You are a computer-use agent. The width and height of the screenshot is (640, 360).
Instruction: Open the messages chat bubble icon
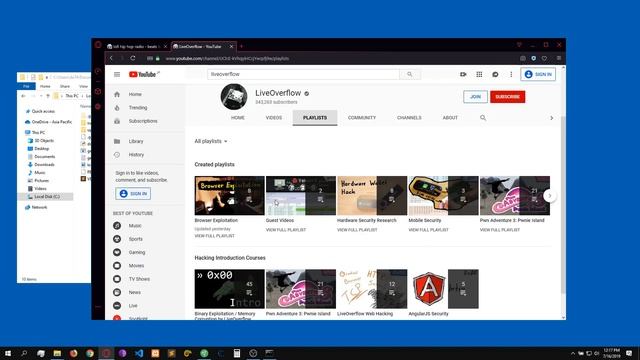tap(495, 74)
